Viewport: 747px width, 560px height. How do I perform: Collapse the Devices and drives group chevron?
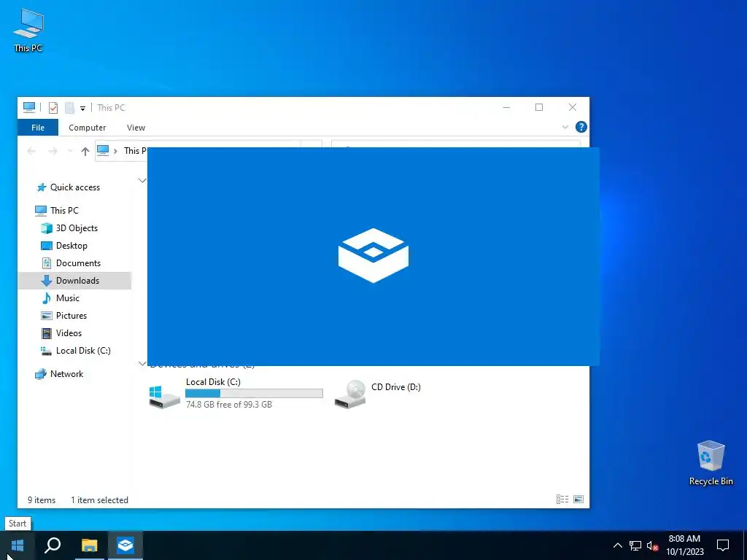pyautogui.click(x=142, y=364)
